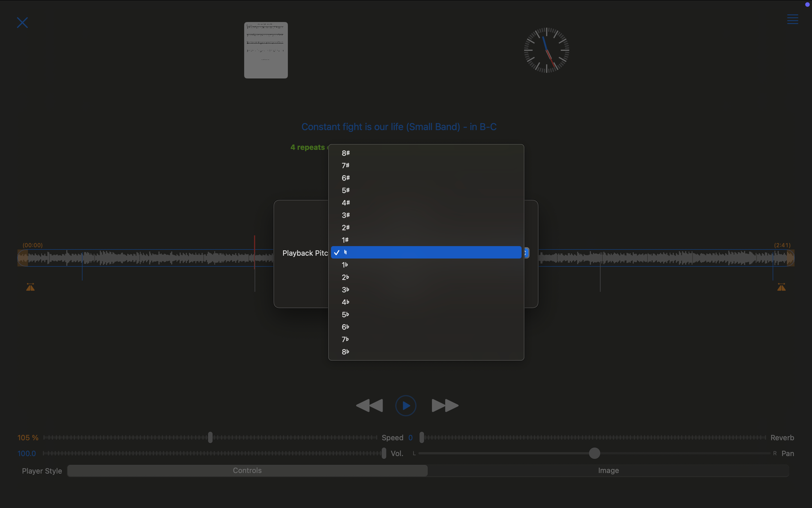Start playback with the play button
Viewport: 812px width, 508px height.
tap(406, 406)
